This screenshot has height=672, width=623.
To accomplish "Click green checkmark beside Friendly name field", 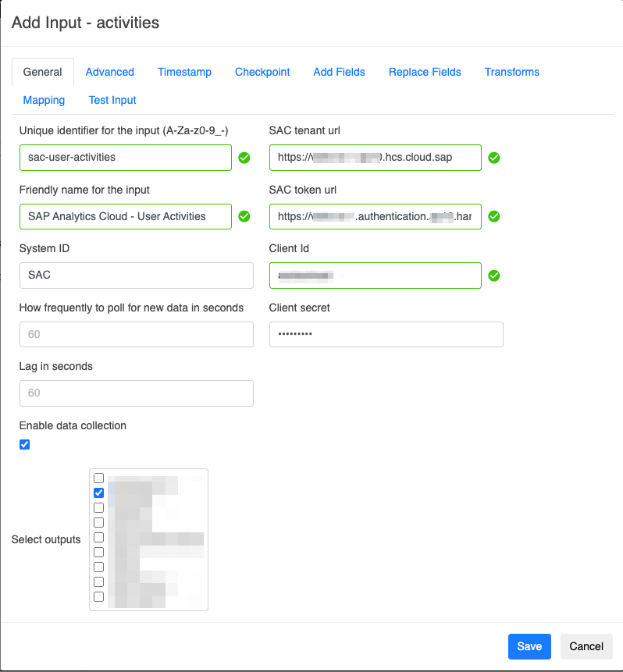I will click(x=244, y=216).
